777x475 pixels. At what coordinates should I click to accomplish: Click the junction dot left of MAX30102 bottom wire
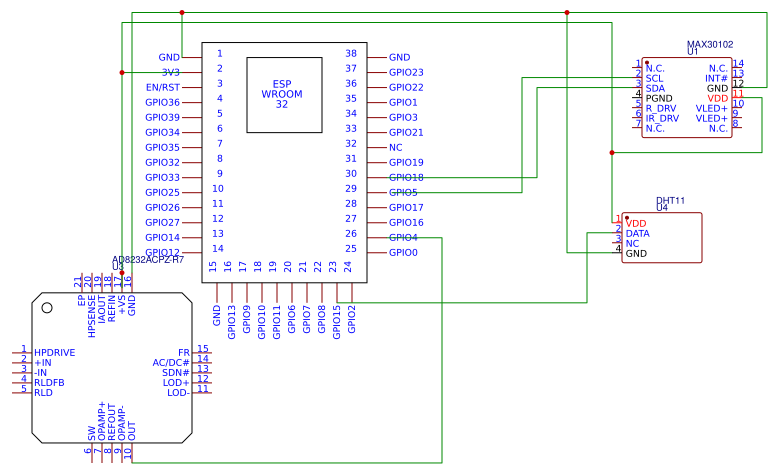[x=611, y=153]
